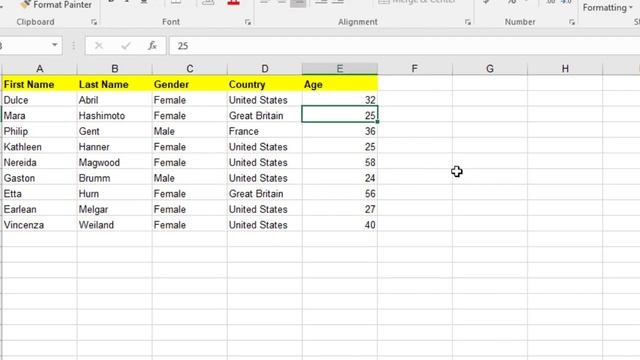This screenshot has height=360, width=640.
Task: Select the First Name header cell
Action: (40, 84)
